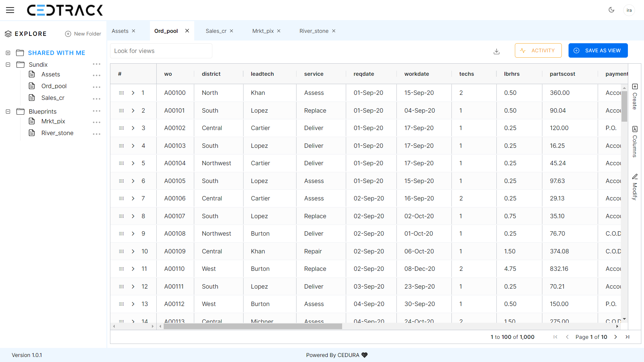644x362 pixels.
Task: Open the Create side panel
Action: (x=635, y=97)
